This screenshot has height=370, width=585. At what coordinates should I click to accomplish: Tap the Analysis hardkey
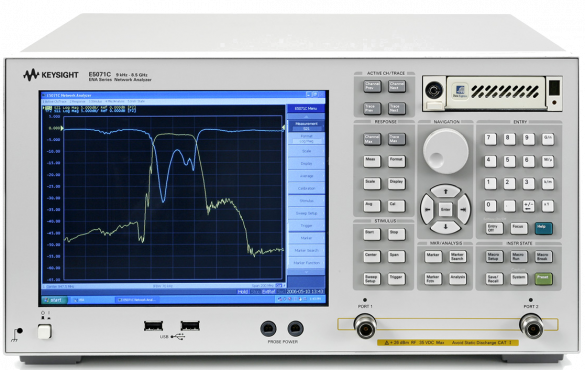click(x=458, y=279)
